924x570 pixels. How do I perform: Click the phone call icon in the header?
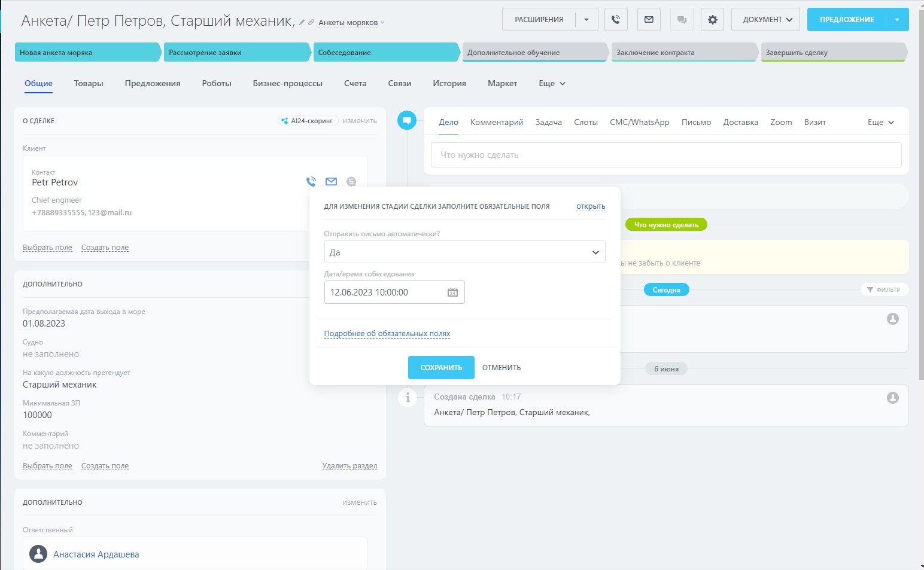coord(616,20)
